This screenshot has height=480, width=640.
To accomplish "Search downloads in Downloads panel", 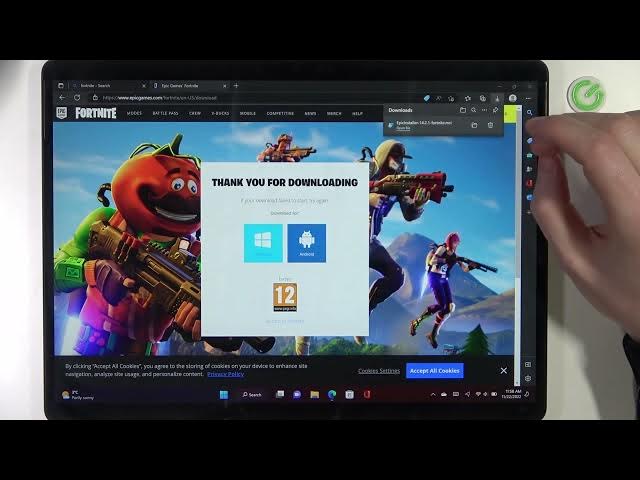I will coord(473,110).
